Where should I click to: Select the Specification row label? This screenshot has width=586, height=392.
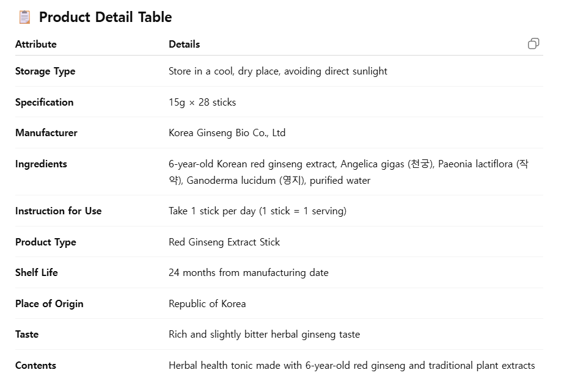(44, 102)
